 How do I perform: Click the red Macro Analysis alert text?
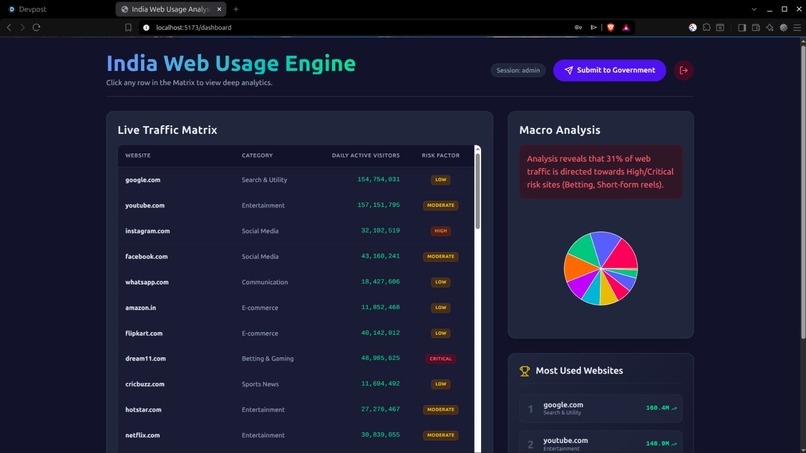600,172
